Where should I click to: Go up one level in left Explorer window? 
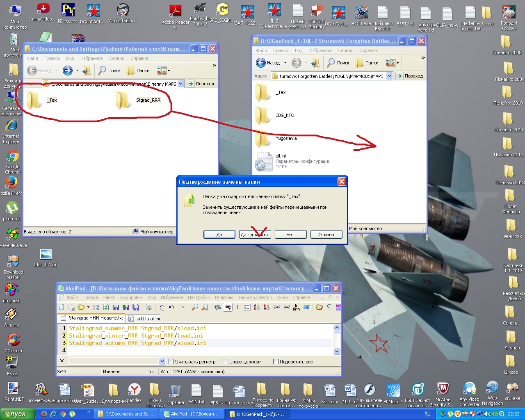[86, 71]
